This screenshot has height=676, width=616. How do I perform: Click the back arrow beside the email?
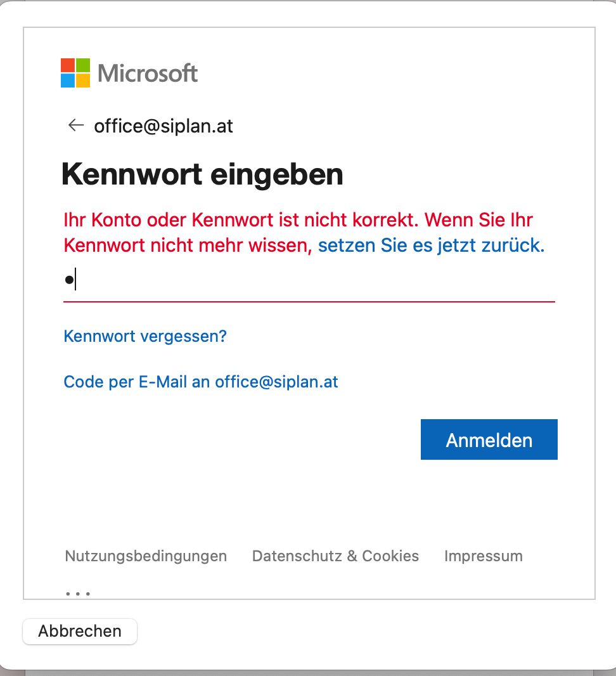click(x=76, y=126)
